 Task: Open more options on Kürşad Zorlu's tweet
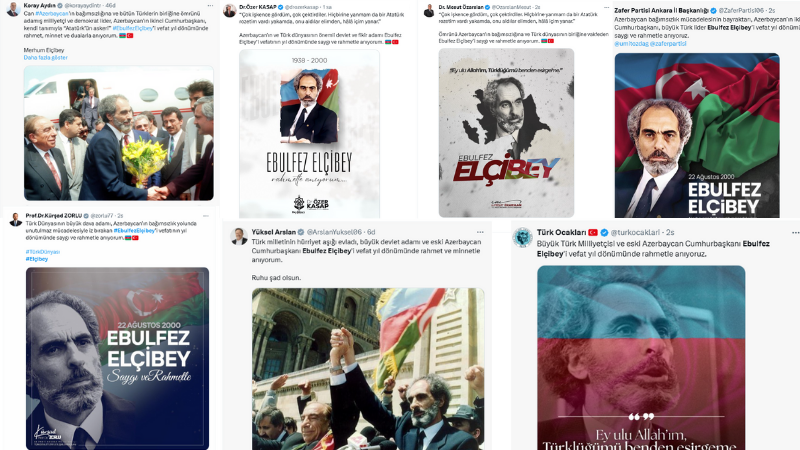tap(206, 216)
